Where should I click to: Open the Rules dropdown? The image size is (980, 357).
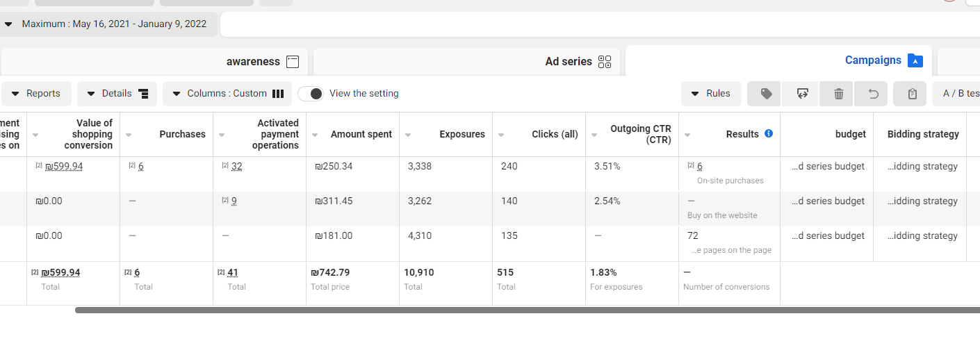pos(711,94)
